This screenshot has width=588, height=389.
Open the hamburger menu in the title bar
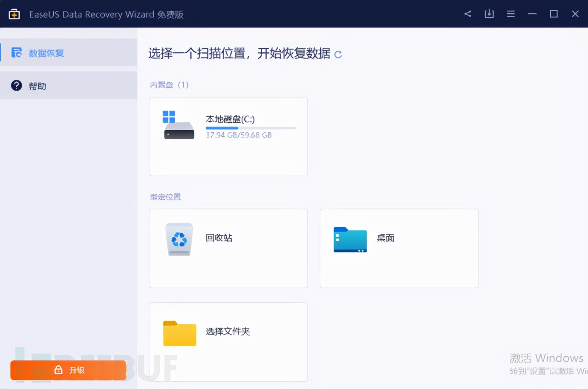[x=510, y=14]
